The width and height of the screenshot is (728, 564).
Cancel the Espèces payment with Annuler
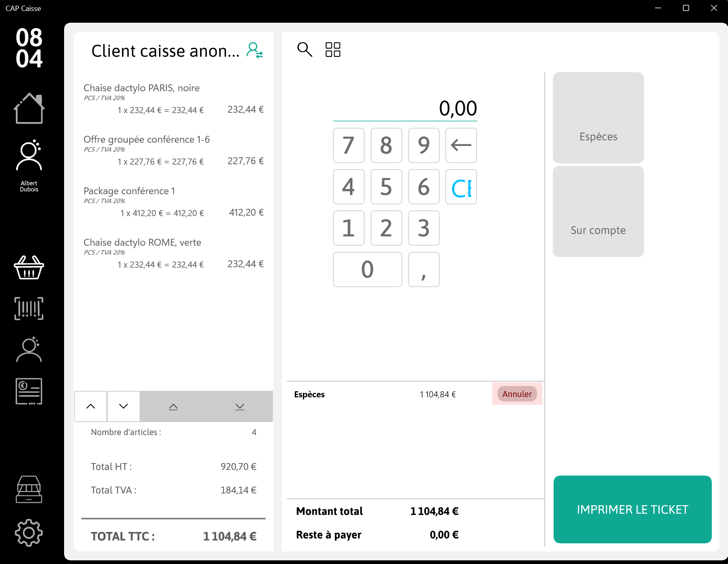click(517, 394)
